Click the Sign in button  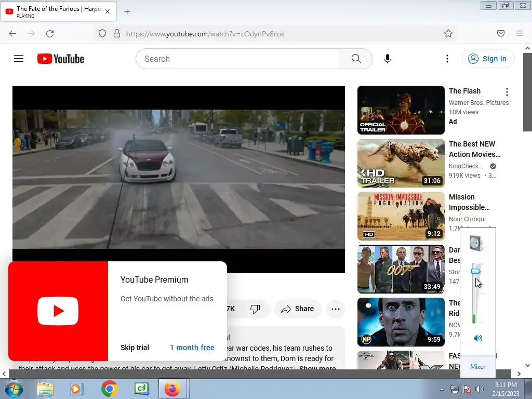(488, 59)
